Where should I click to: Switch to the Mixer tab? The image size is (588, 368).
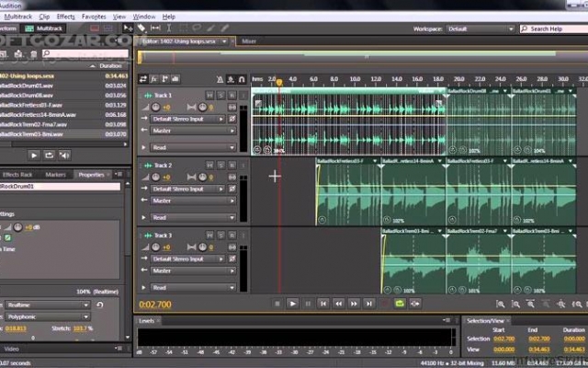[249, 41]
